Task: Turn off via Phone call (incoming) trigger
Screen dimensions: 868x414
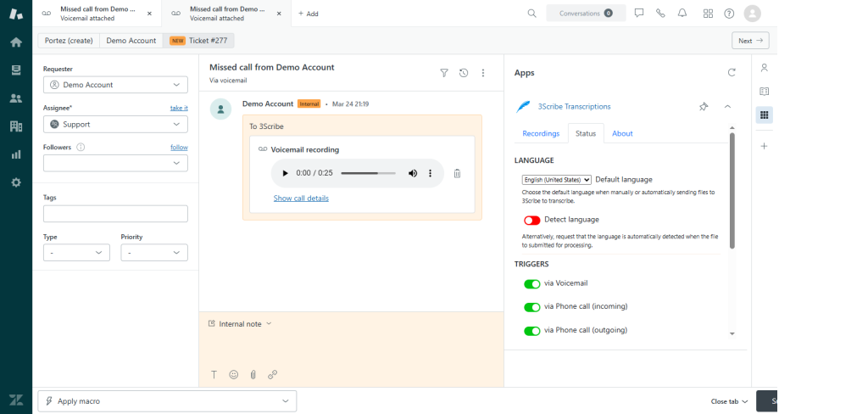Action: click(x=531, y=307)
